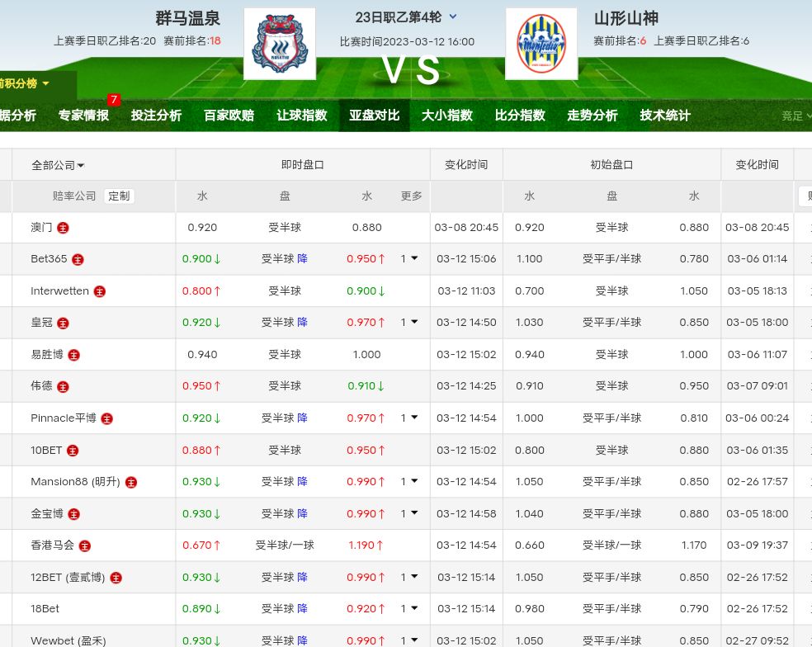Click the 主 badge beside Interwetten
The height and width of the screenshot is (647, 812).
coord(100,291)
